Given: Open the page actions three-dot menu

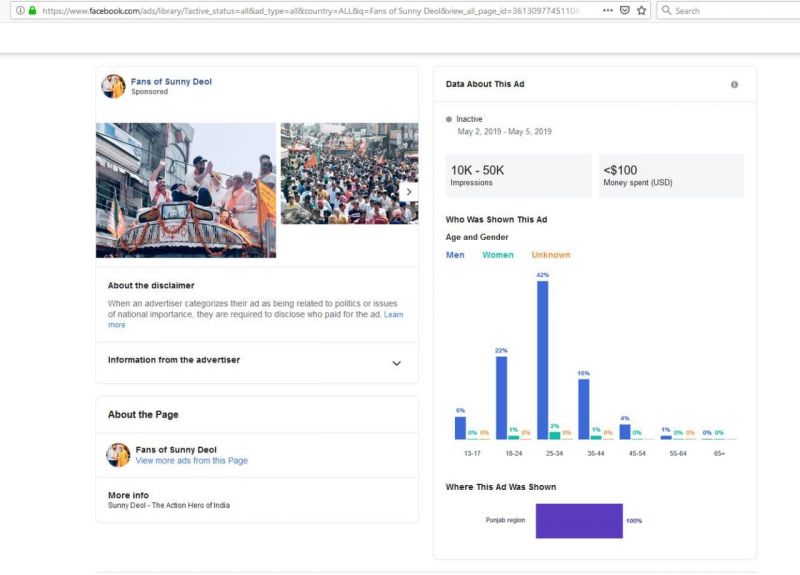Looking at the screenshot, I should click(x=608, y=10).
